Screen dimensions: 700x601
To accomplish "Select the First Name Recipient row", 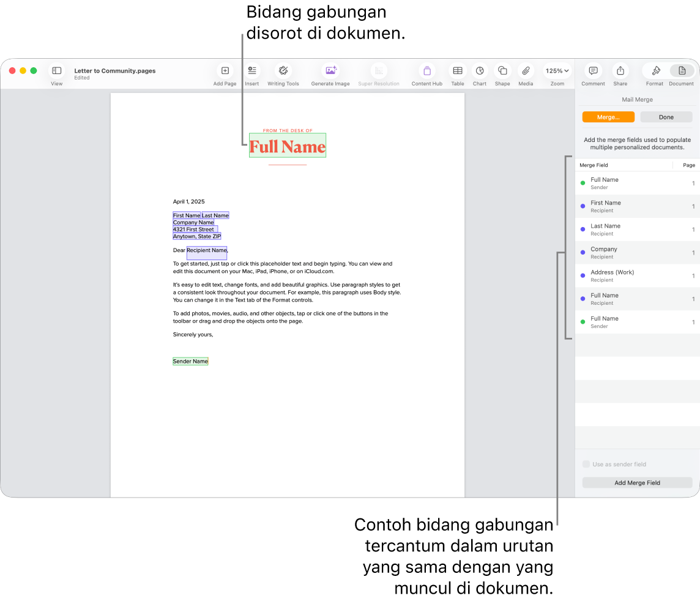I will pos(637,206).
